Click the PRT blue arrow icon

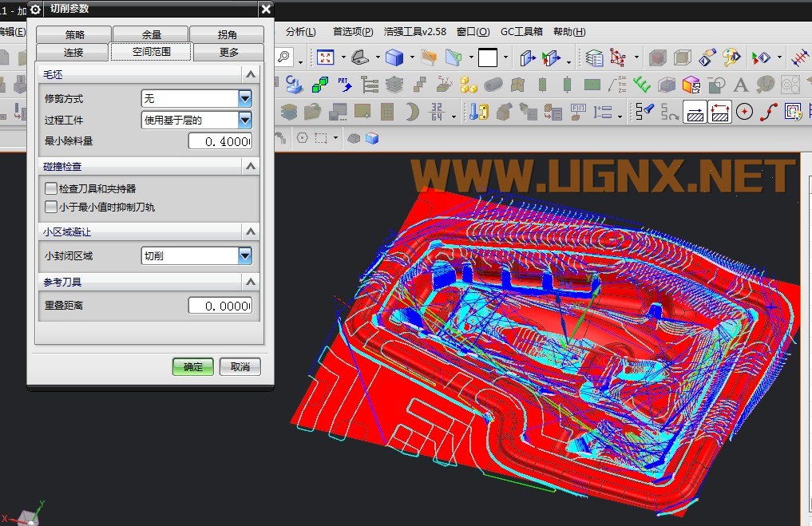point(344,85)
